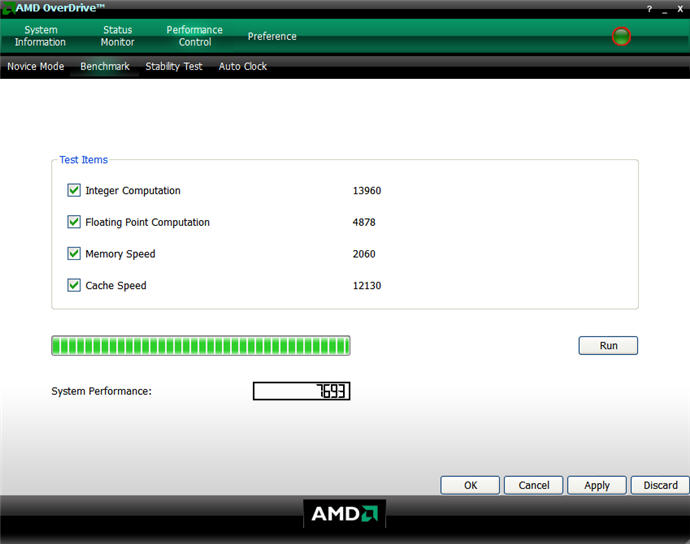
Task: Switch to Novice Mode tab
Action: pos(36,66)
